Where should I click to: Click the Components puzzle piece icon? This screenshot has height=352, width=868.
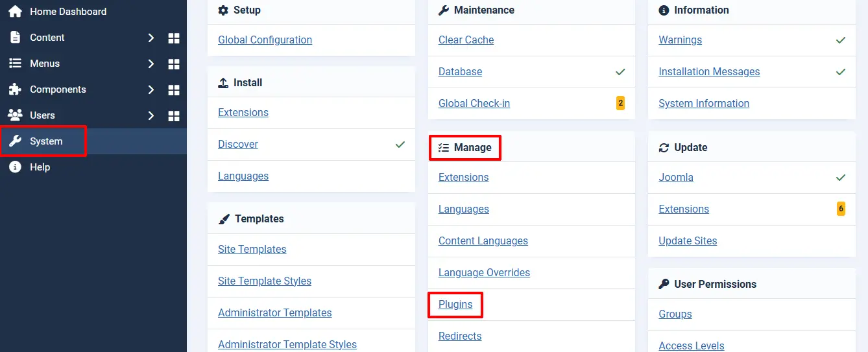point(15,89)
